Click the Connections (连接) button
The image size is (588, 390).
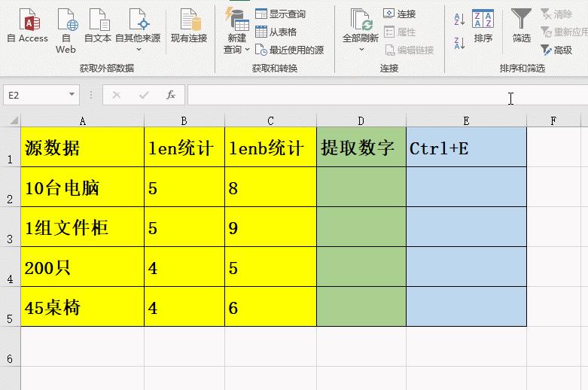400,14
